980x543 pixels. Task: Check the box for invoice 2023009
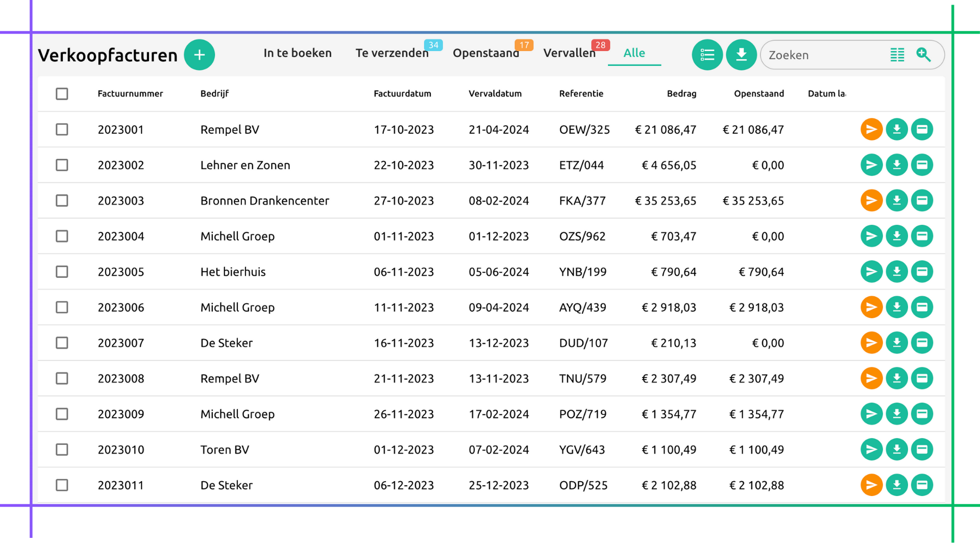(62, 414)
